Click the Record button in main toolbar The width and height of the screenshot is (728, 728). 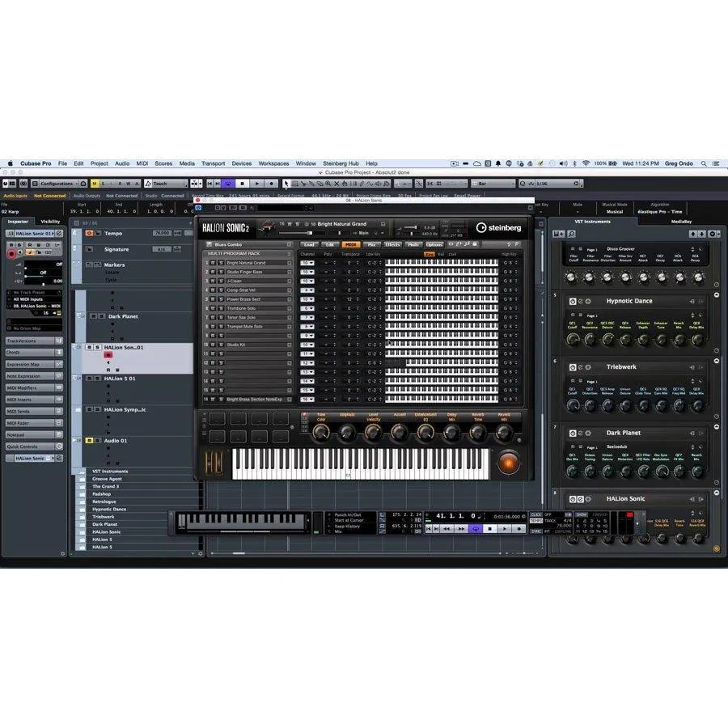[272, 184]
